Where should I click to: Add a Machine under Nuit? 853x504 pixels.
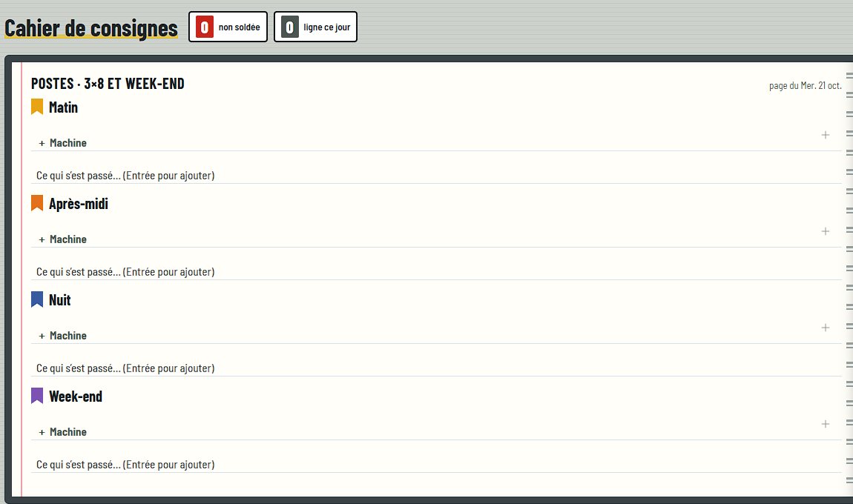(x=62, y=336)
